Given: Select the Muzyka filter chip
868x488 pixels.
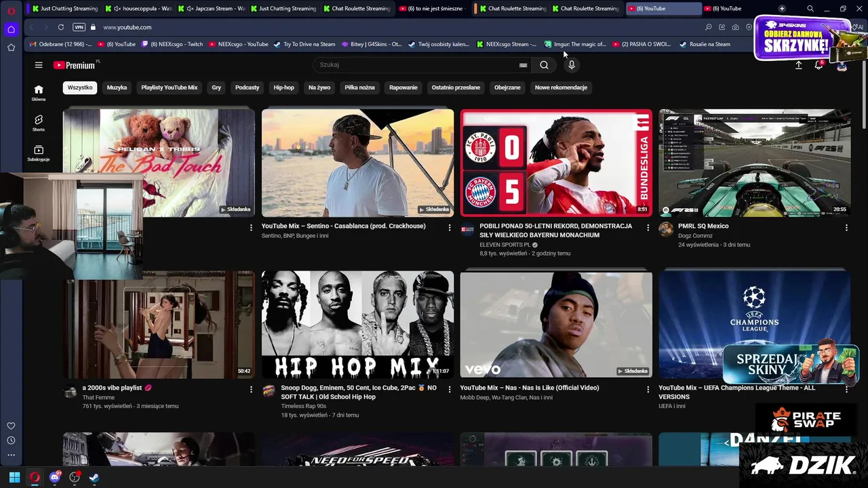Looking at the screenshot, I should [x=117, y=87].
